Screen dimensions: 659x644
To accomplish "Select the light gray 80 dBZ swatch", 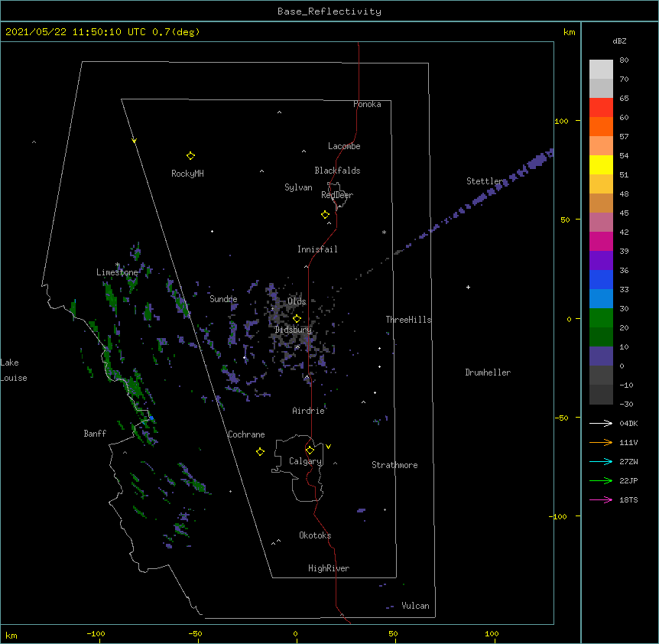I will point(601,70).
